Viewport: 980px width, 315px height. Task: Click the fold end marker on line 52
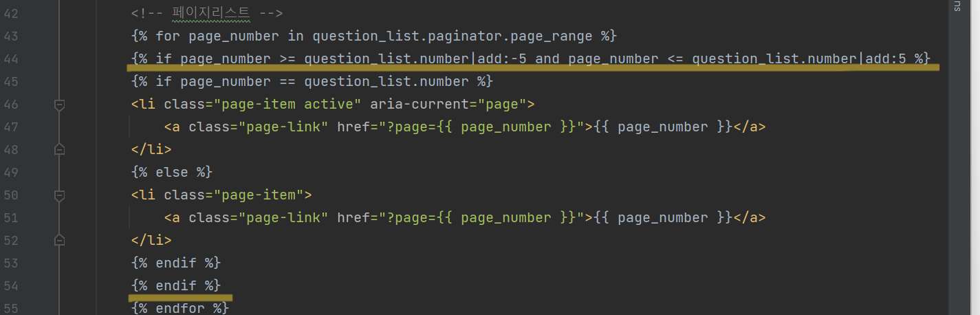[x=59, y=240]
